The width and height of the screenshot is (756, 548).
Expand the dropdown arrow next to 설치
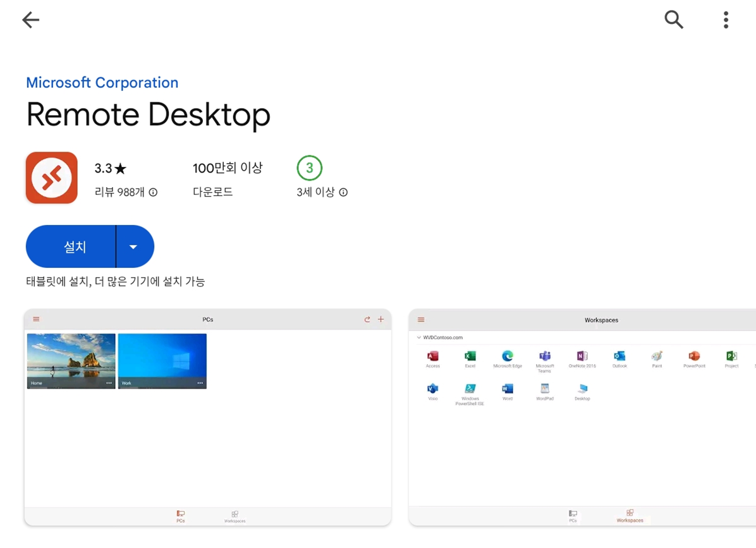tap(135, 247)
